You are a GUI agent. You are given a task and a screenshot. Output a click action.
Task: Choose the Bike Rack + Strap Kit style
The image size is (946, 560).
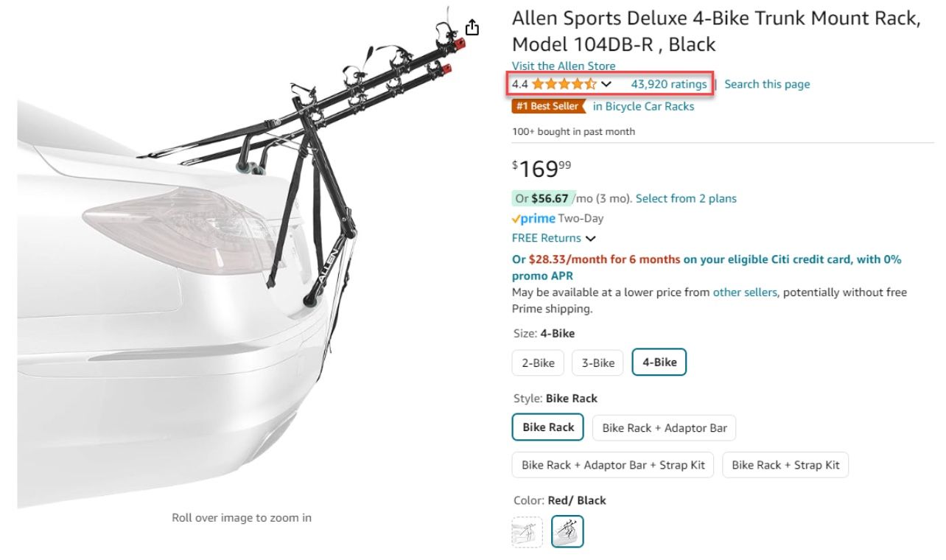pos(785,464)
